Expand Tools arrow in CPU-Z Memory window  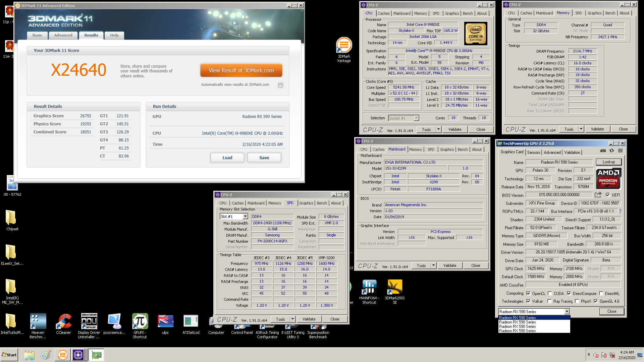pos(581,129)
